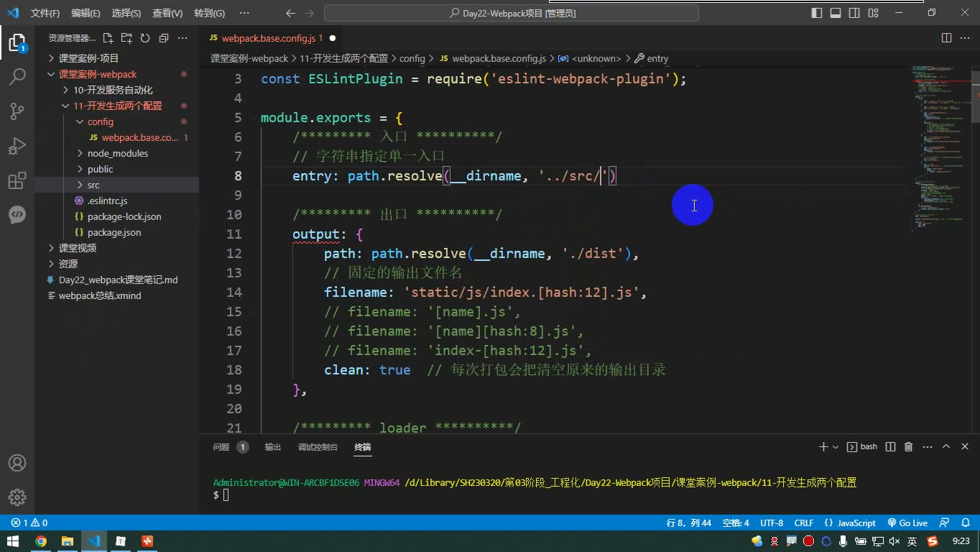This screenshot has height=552, width=980.
Task: Create a new file in the Explorer
Action: pyautogui.click(x=108, y=38)
